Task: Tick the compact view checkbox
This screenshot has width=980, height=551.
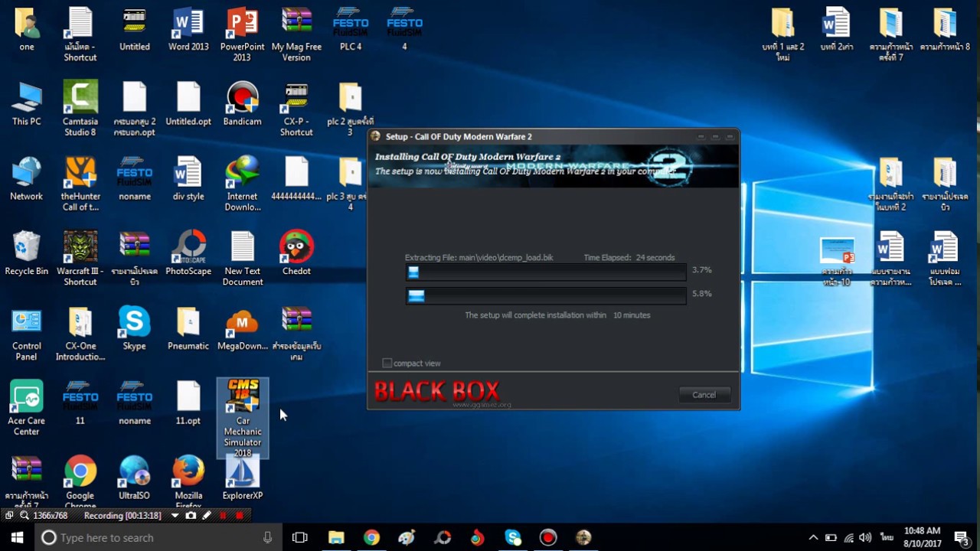Action: pos(387,363)
